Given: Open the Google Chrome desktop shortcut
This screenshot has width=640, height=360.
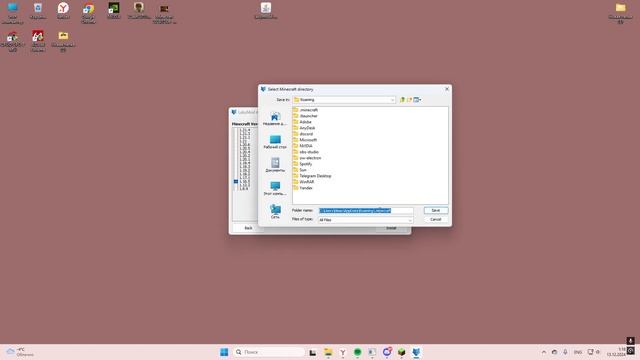Looking at the screenshot, I should [x=88, y=13].
